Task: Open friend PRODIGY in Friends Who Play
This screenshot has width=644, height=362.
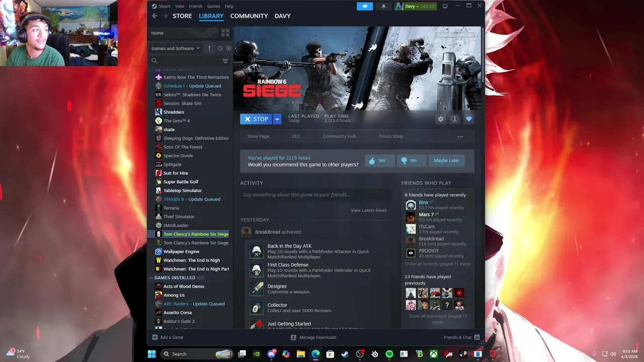Action: [429, 251]
